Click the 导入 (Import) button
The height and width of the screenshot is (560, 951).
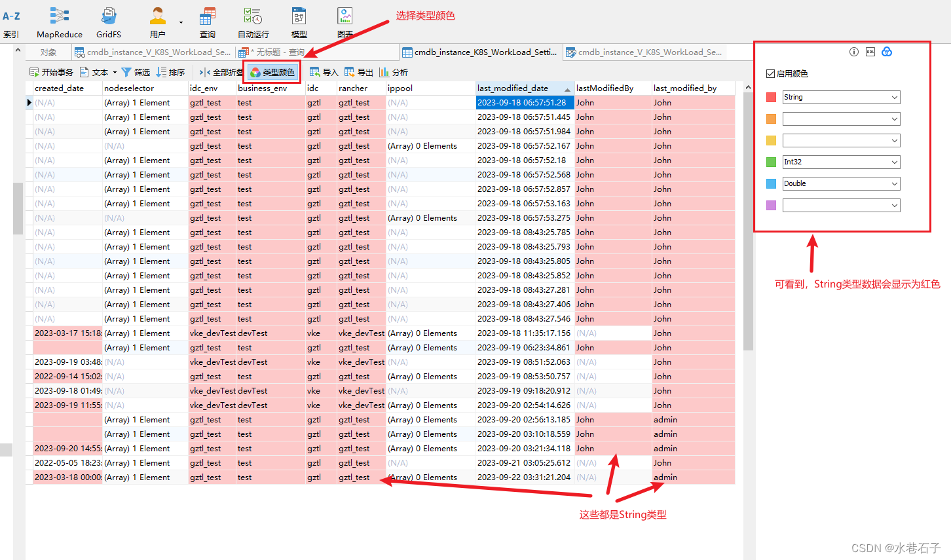click(x=324, y=72)
